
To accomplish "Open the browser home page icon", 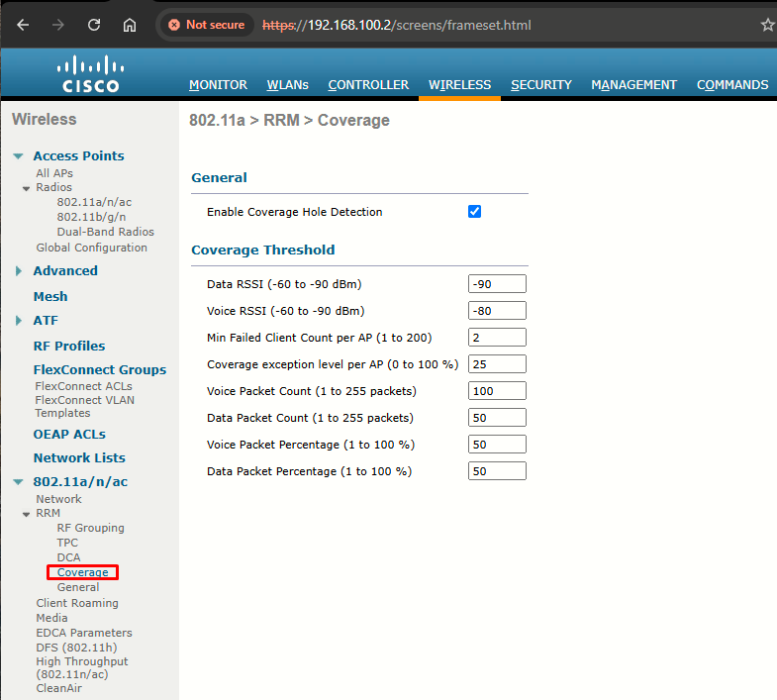I will click(130, 25).
